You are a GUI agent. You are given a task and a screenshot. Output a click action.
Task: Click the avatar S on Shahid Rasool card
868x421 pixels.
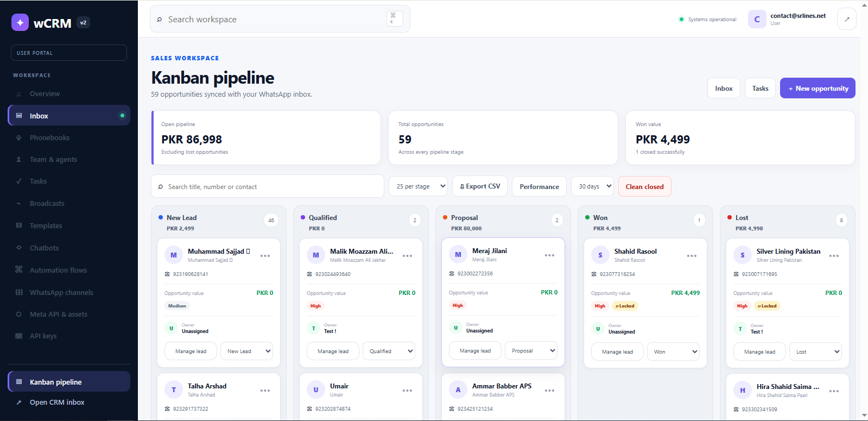[600, 255]
